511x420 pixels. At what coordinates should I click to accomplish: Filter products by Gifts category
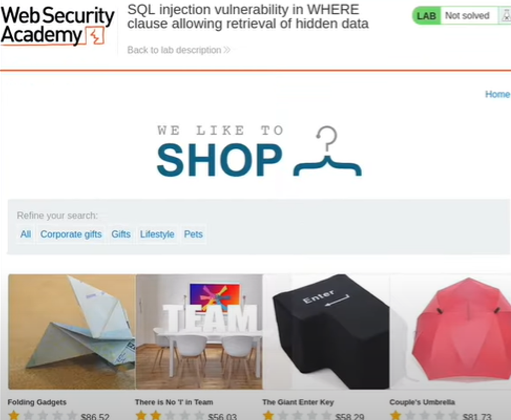coord(121,234)
